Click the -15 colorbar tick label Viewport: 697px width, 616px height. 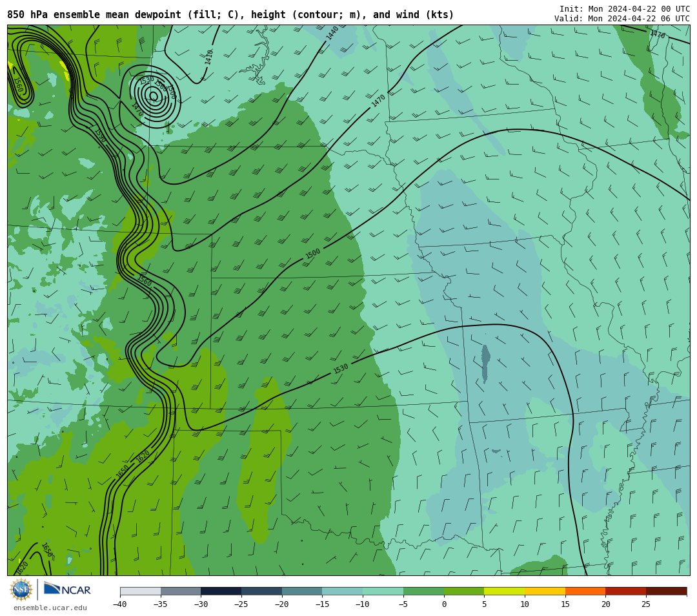click(322, 604)
